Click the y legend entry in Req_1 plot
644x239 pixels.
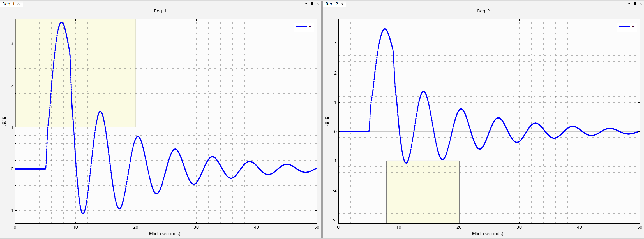[x=304, y=27]
